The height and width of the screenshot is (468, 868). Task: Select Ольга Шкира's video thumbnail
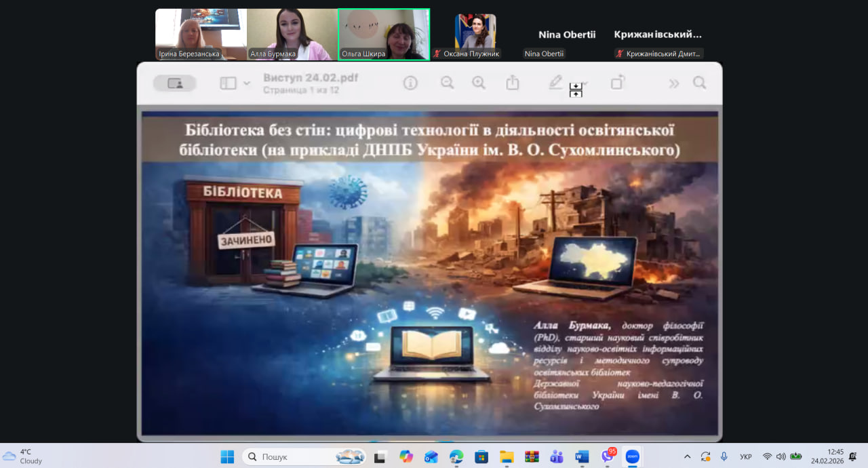384,35
